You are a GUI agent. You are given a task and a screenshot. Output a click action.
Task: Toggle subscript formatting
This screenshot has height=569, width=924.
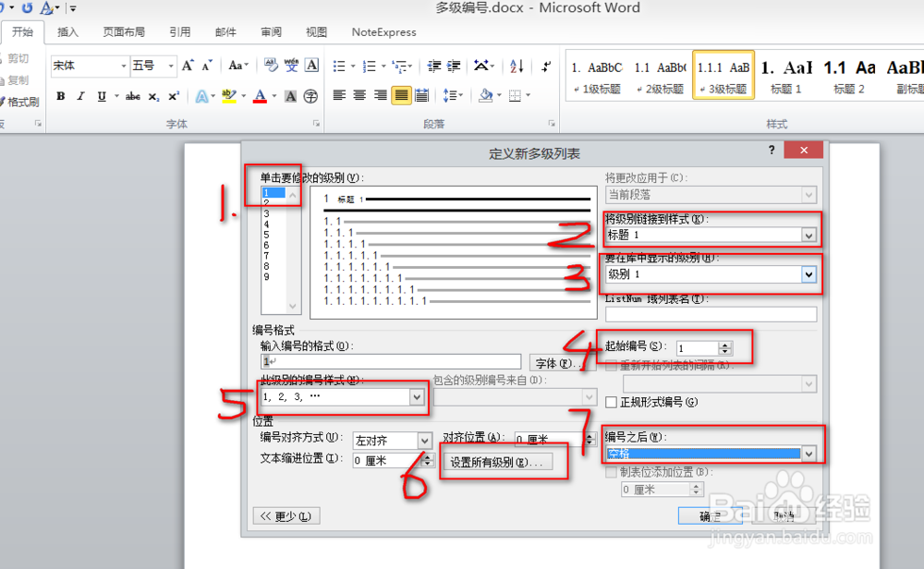(153, 96)
